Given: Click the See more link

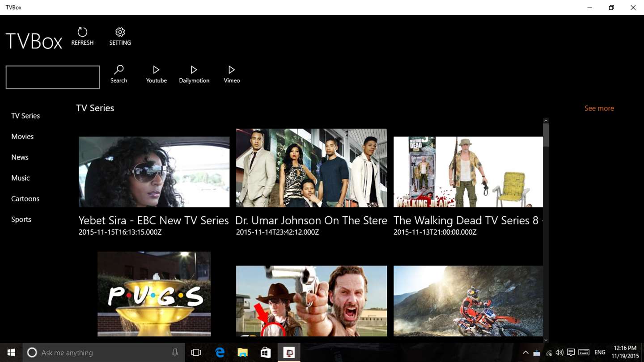Looking at the screenshot, I should click(x=599, y=108).
